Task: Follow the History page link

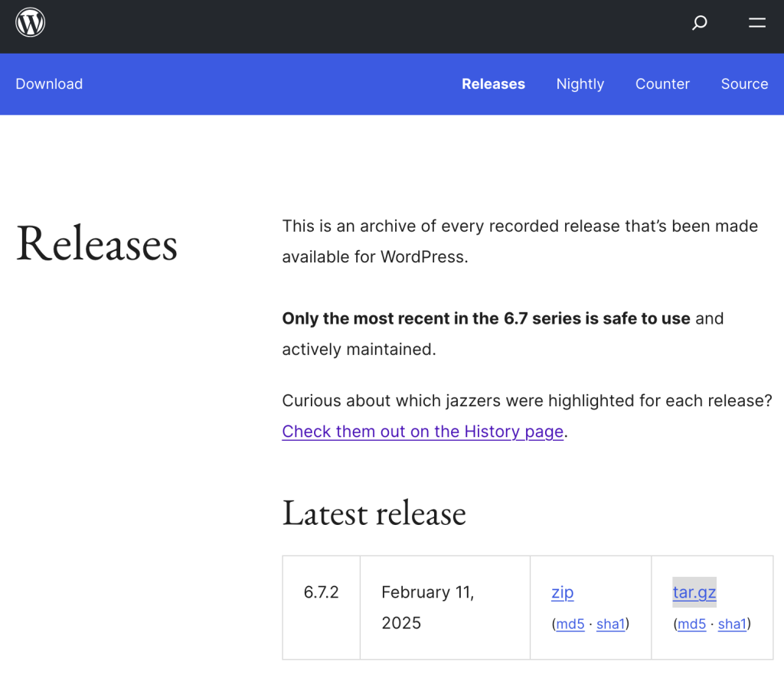Action: pyautogui.click(x=423, y=432)
